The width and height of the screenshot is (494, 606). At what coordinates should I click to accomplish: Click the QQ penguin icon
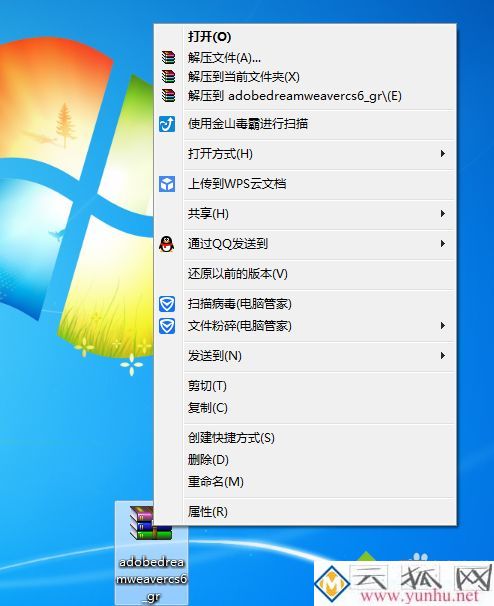[x=167, y=244]
